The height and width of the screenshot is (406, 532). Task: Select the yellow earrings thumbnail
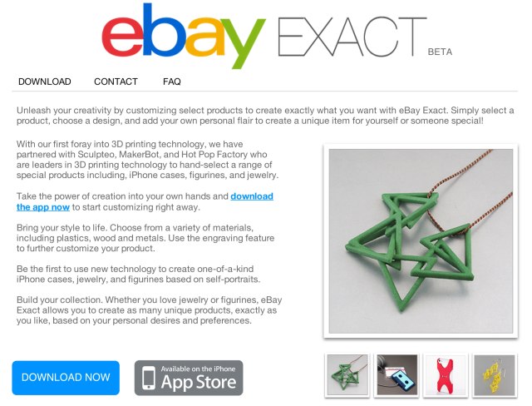[x=495, y=375]
